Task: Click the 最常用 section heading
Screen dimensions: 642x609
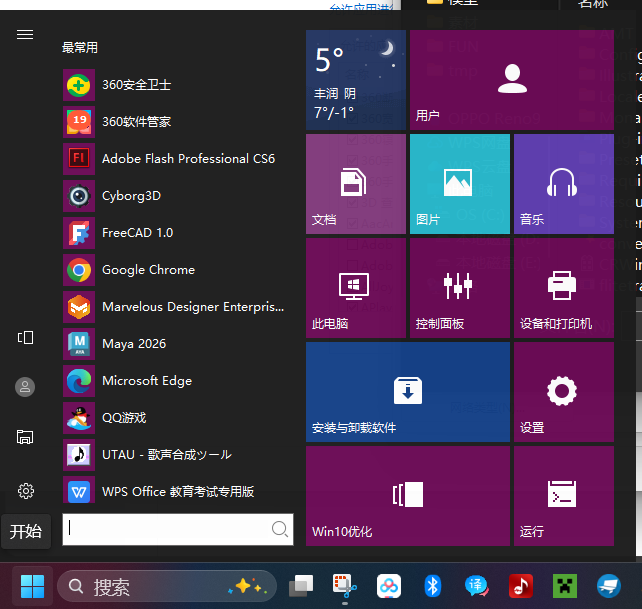Action: tap(80, 48)
